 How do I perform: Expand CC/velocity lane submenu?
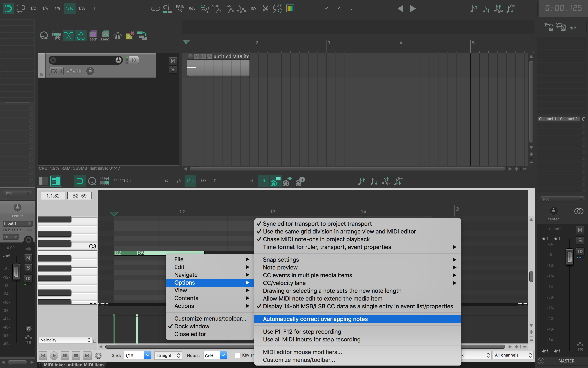tap(358, 283)
